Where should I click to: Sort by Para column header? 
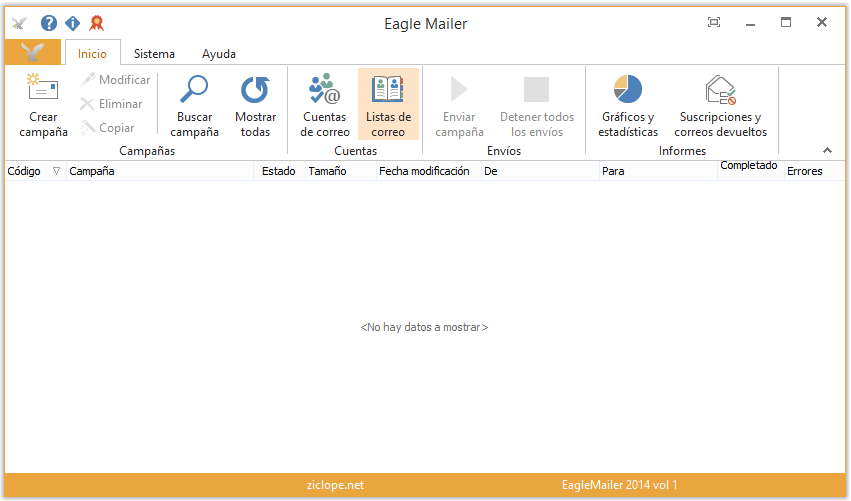click(658, 171)
